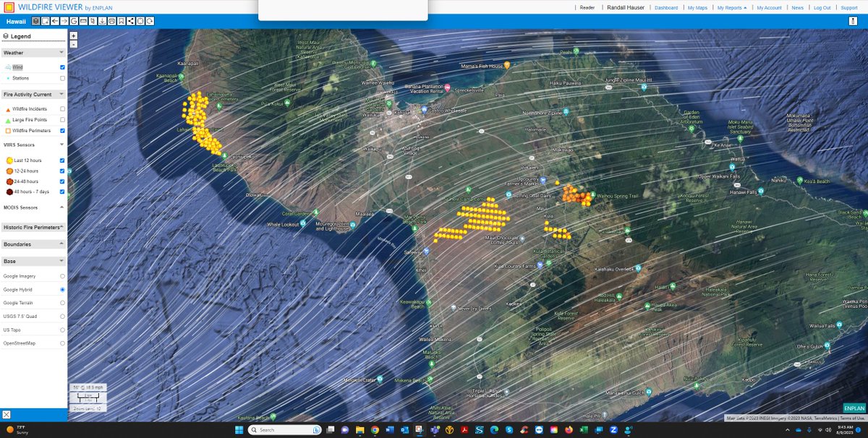
Task: Select Google Terrain base map radio
Action: (63, 303)
